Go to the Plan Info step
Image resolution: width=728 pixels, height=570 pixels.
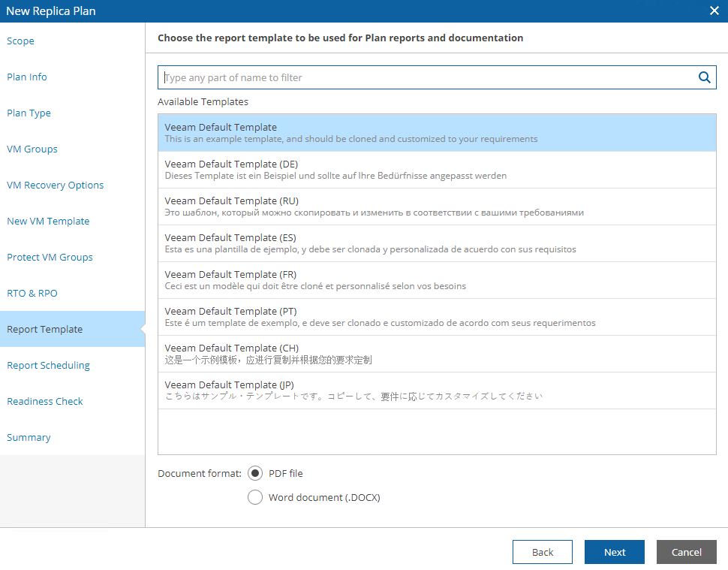[x=27, y=77]
